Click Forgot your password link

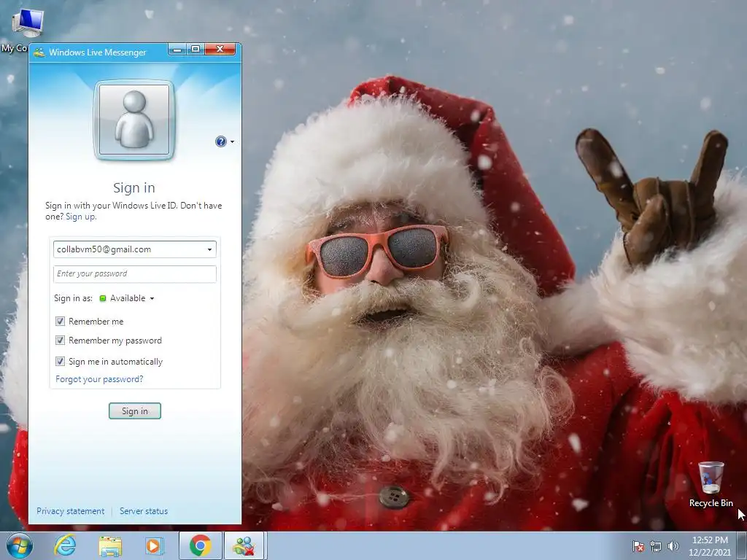pos(99,379)
